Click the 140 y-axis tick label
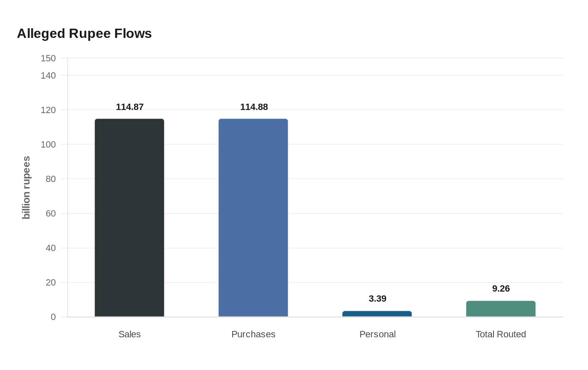This screenshot has height=370, width=588. click(x=48, y=76)
